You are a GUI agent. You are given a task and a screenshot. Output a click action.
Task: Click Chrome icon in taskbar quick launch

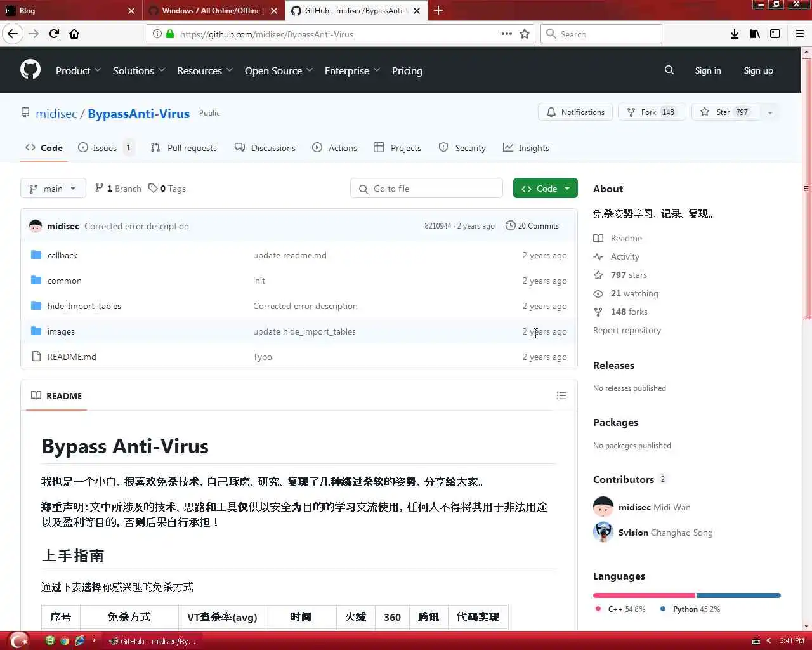click(65, 640)
